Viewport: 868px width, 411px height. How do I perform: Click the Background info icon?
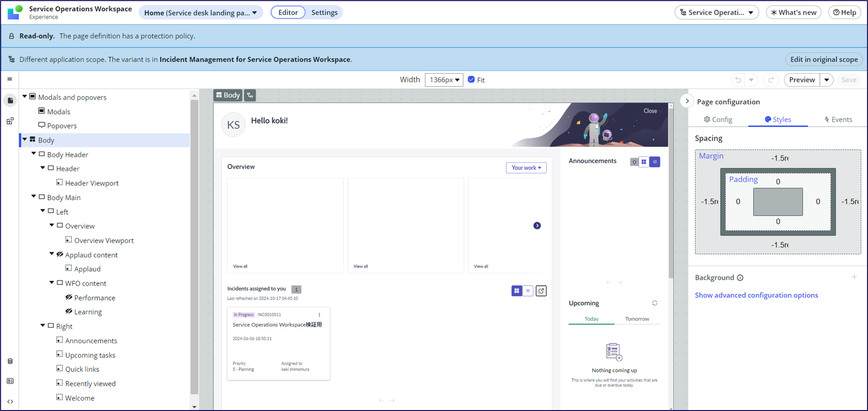pos(740,278)
